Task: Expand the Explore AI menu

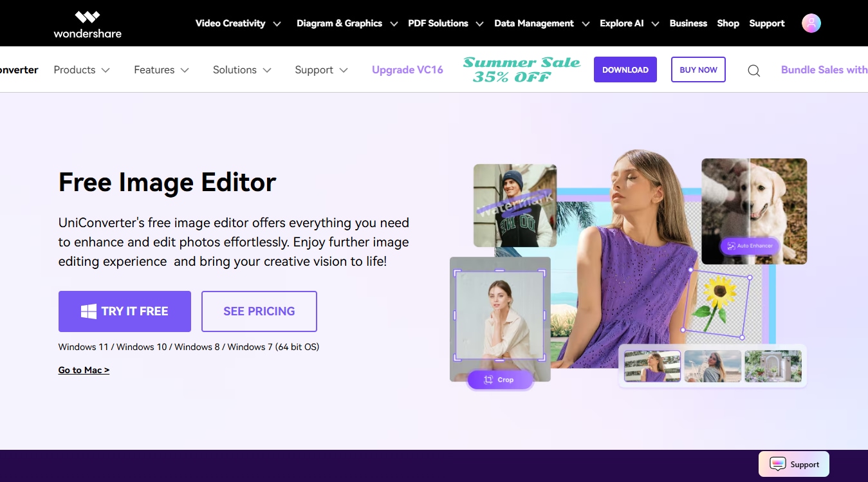Action: click(x=629, y=23)
